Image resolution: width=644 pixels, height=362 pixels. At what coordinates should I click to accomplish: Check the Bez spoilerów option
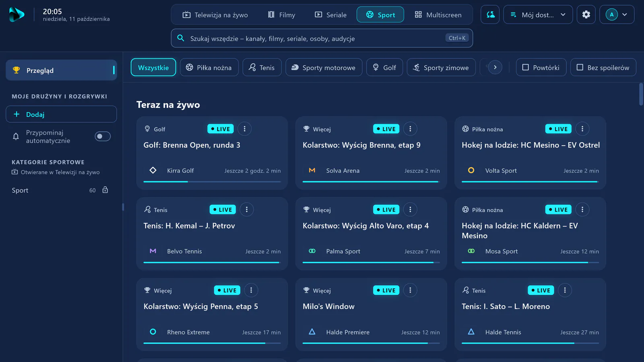(603, 68)
